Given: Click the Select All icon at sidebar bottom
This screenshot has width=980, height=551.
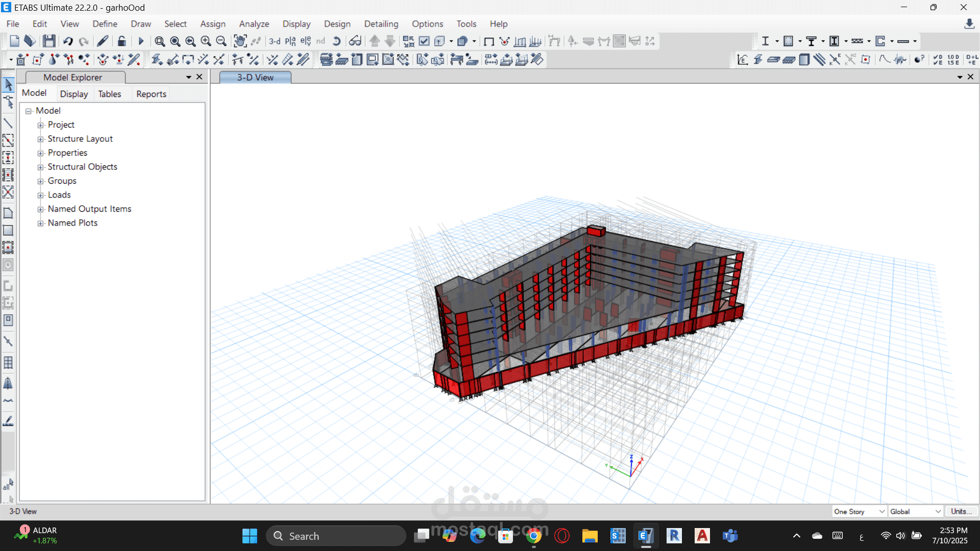Looking at the screenshot, I should 8,484.
